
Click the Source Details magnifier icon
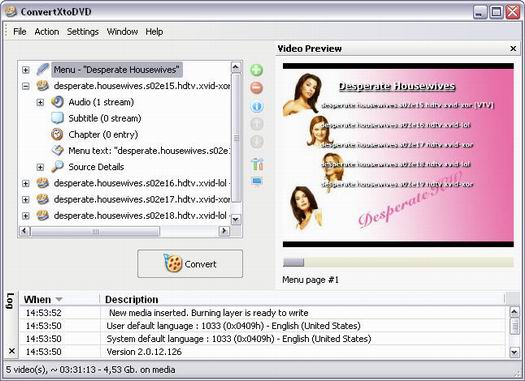[x=57, y=166]
